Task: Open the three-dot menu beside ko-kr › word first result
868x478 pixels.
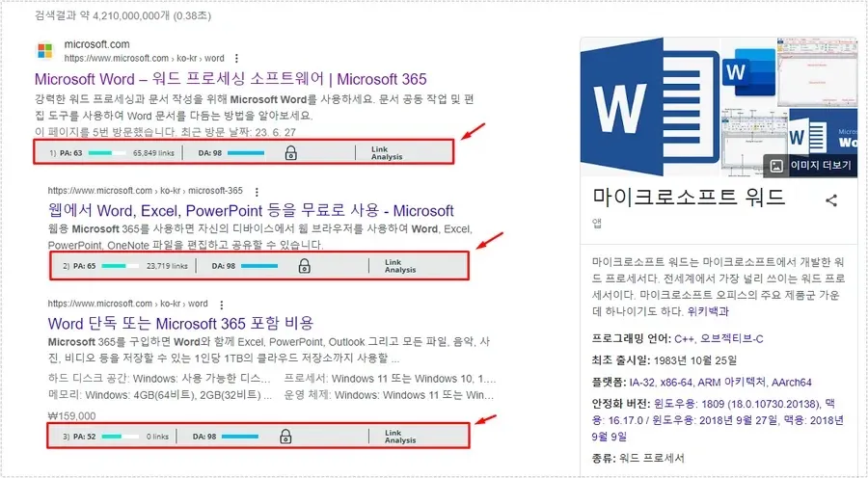Action: [236, 58]
